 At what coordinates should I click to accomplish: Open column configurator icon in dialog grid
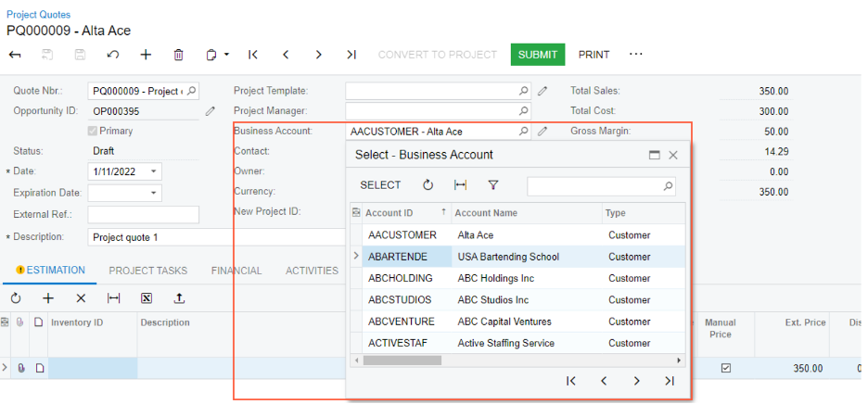coord(356,213)
